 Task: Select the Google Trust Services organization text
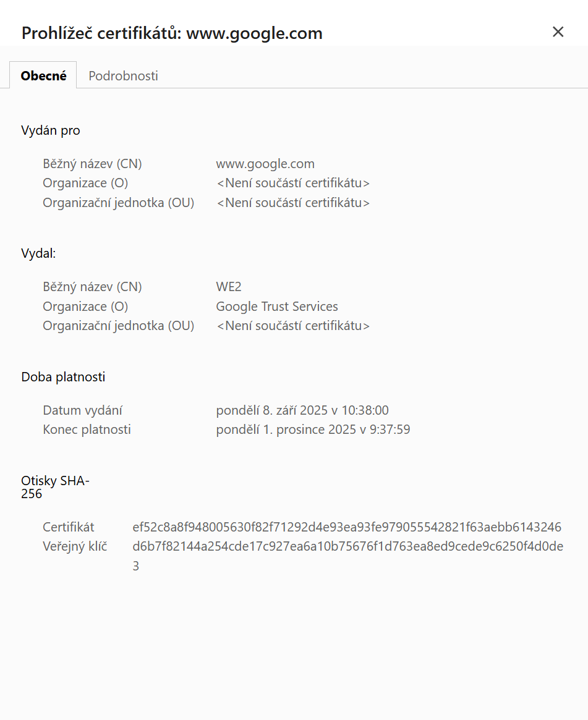276,306
